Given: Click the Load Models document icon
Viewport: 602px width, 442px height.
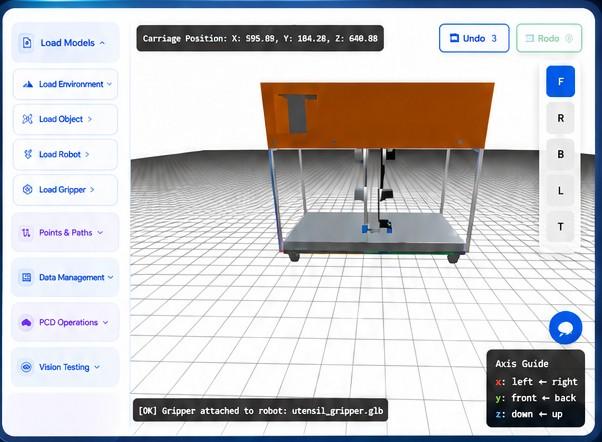Looking at the screenshot, I should 27,42.
